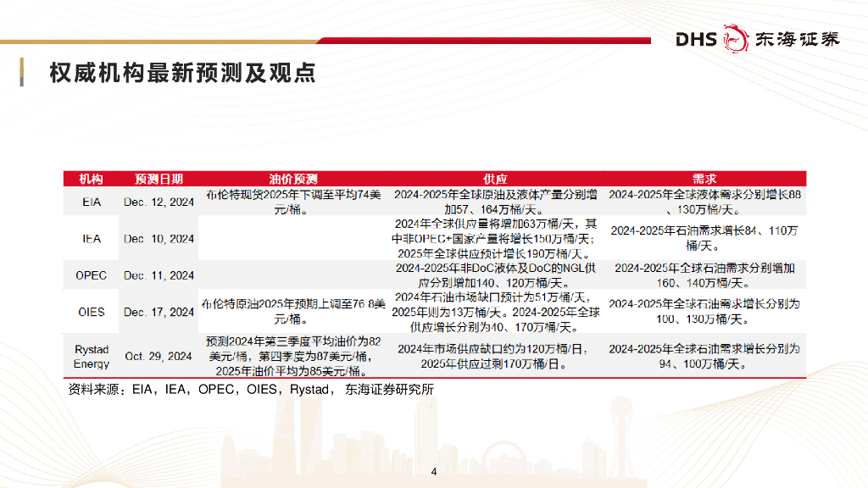Click the 需求 column header

click(x=704, y=179)
